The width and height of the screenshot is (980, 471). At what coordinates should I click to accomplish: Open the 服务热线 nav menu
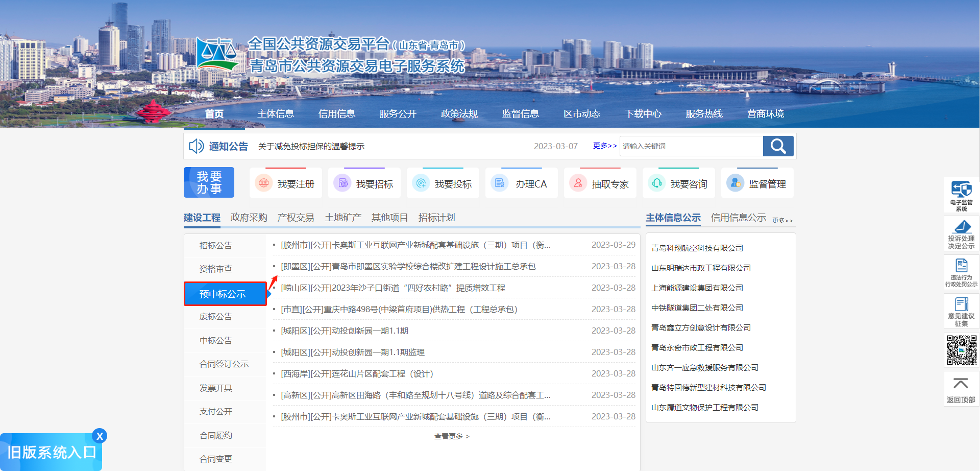pos(704,114)
